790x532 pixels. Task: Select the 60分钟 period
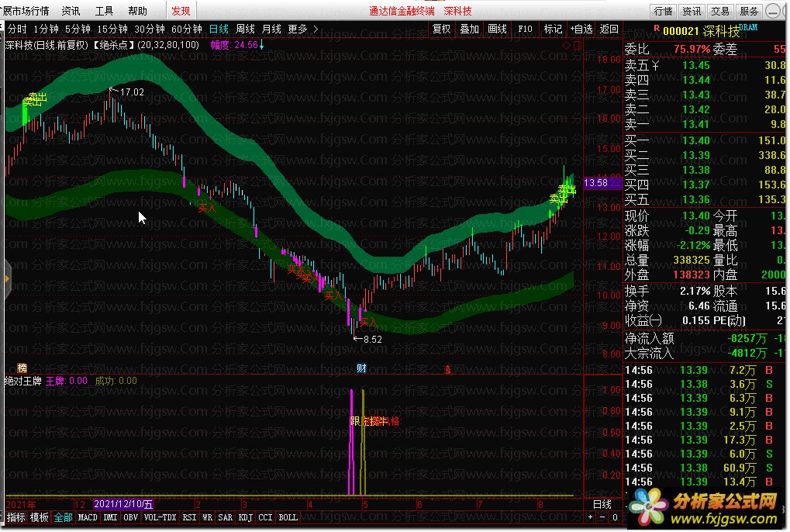(x=187, y=29)
